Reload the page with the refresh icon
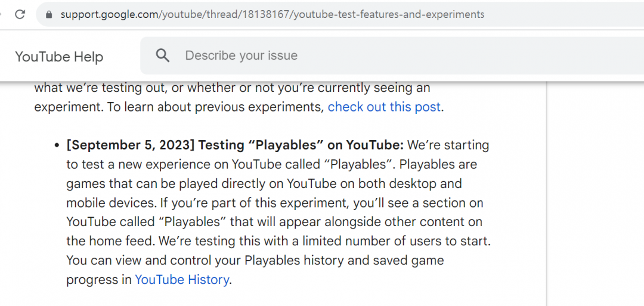 20,14
